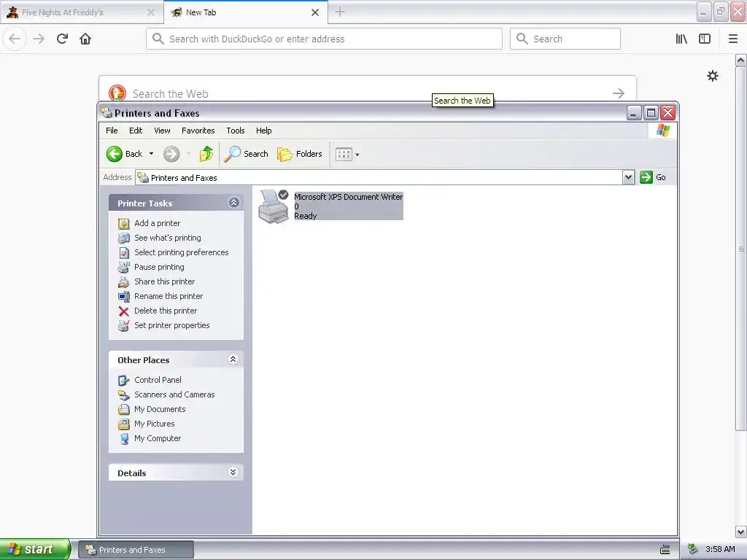Open the File menu
747x560 pixels.
(112, 131)
